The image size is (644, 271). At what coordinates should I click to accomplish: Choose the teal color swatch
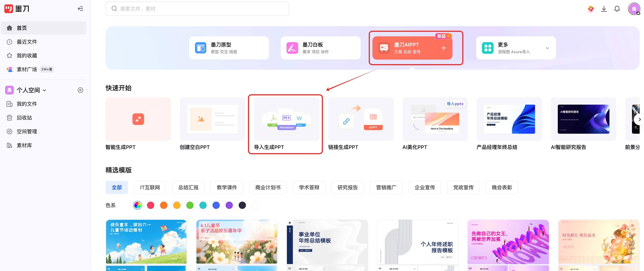(x=203, y=205)
